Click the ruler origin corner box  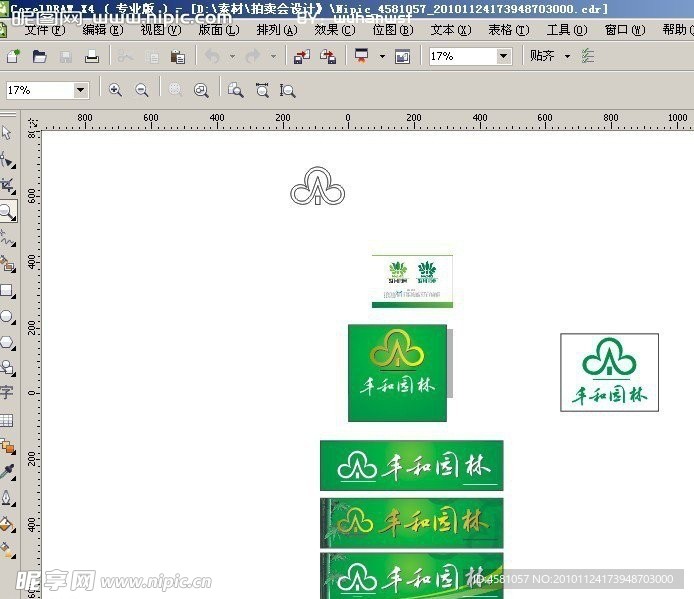tap(32, 122)
